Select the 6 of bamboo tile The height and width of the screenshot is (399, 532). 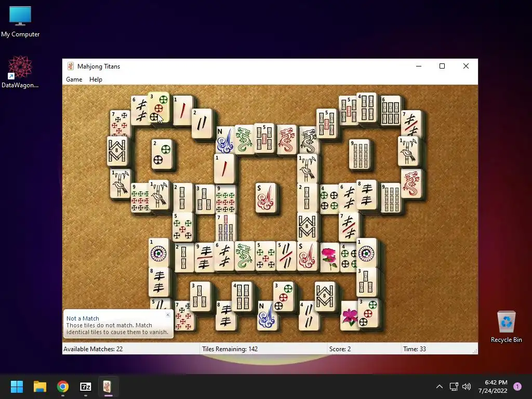391,110
